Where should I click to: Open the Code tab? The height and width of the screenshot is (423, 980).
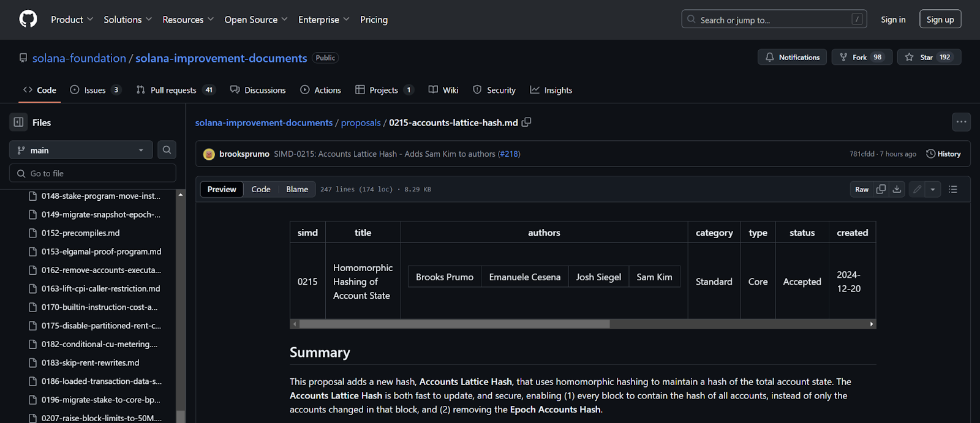click(x=40, y=90)
